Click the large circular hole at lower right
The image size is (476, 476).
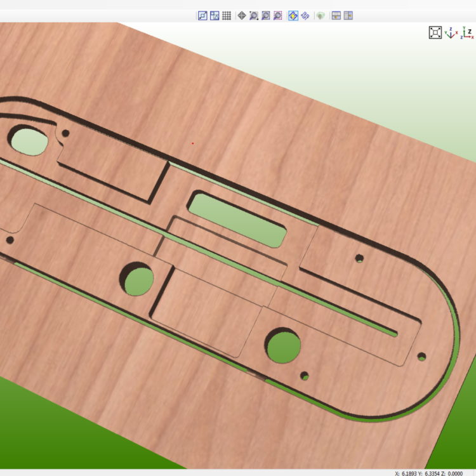[283, 345]
